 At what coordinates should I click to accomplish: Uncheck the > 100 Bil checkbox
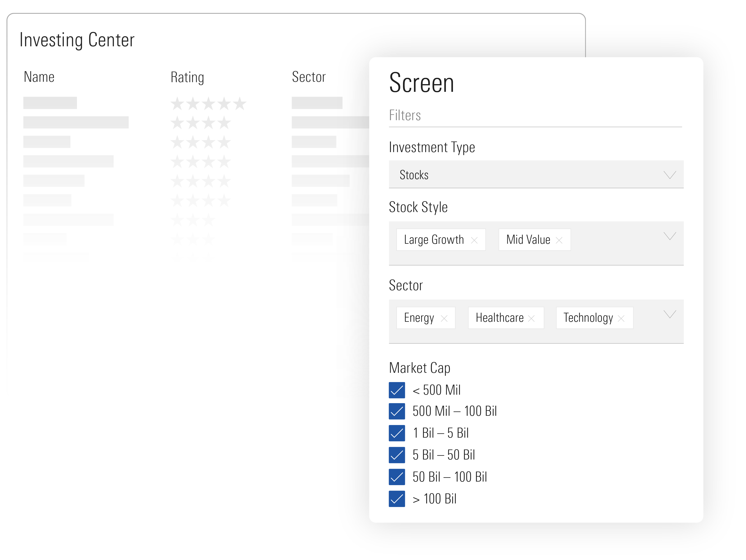coord(397,499)
